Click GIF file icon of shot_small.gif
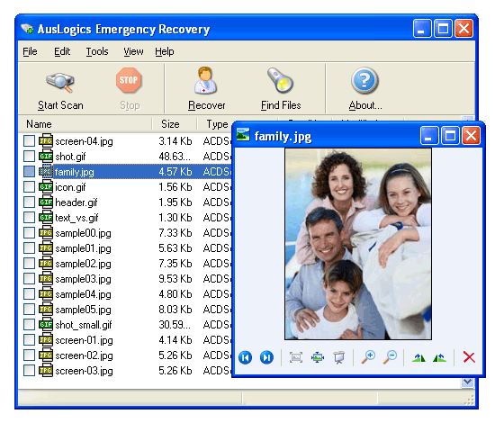Image resolution: width=504 pixels, height=423 pixels. point(46,325)
